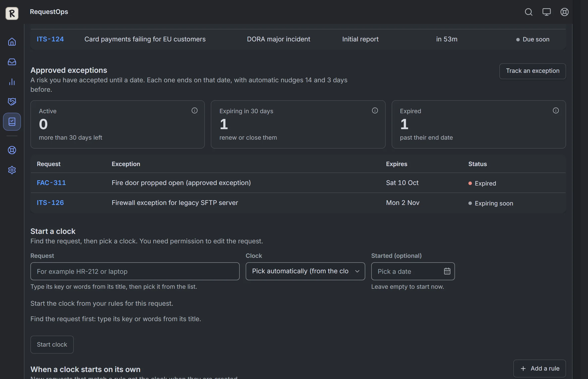Open request ITS-124
The width and height of the screenshot is (588, 379).
[50, 39]
